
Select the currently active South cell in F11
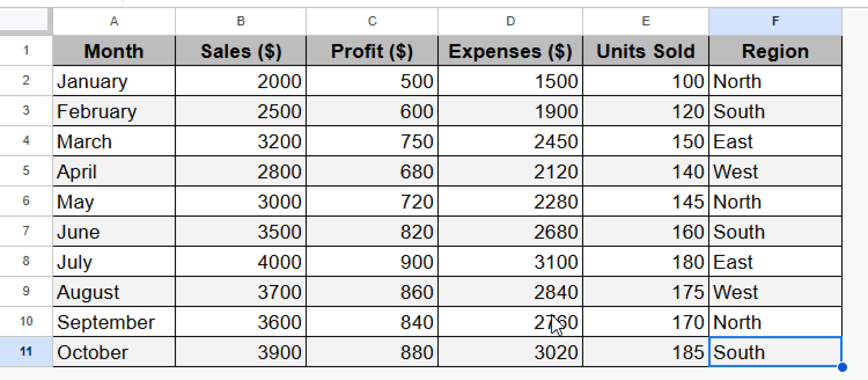775,352
